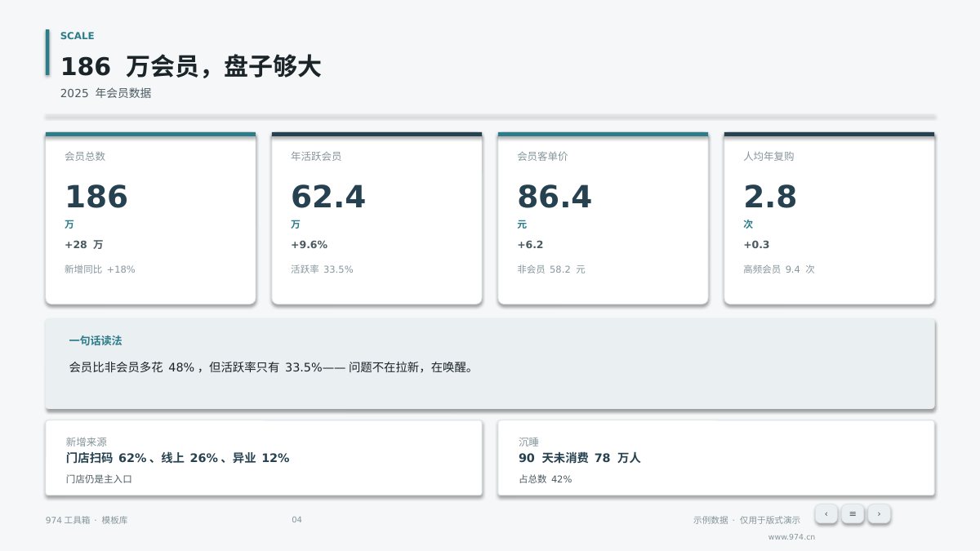
Task: Click the page number 04
Action: [296, 520]
